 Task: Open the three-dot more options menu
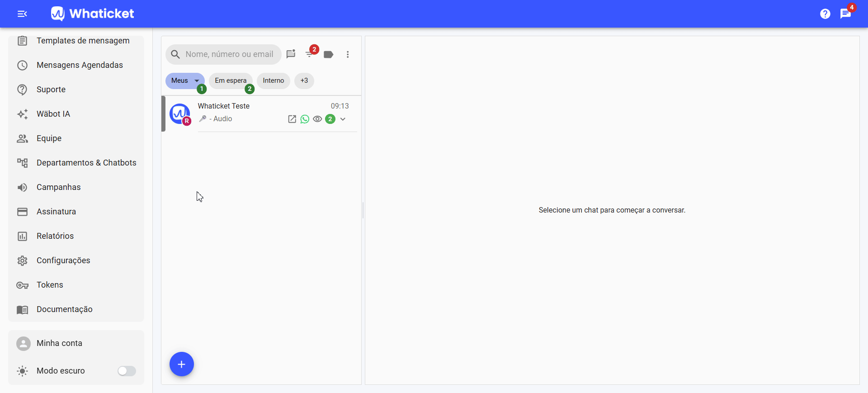tap(348, 54)
